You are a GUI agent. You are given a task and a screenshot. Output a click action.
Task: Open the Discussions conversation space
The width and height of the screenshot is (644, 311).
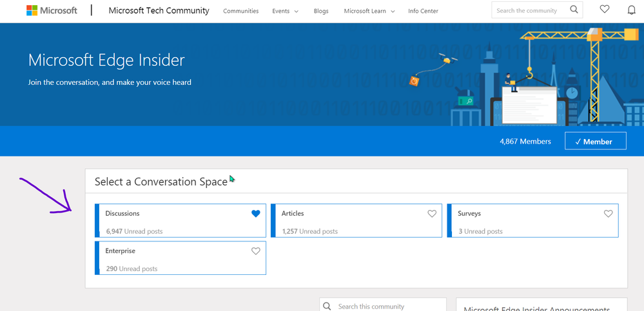pyautogui.click(x=181, y=220)
